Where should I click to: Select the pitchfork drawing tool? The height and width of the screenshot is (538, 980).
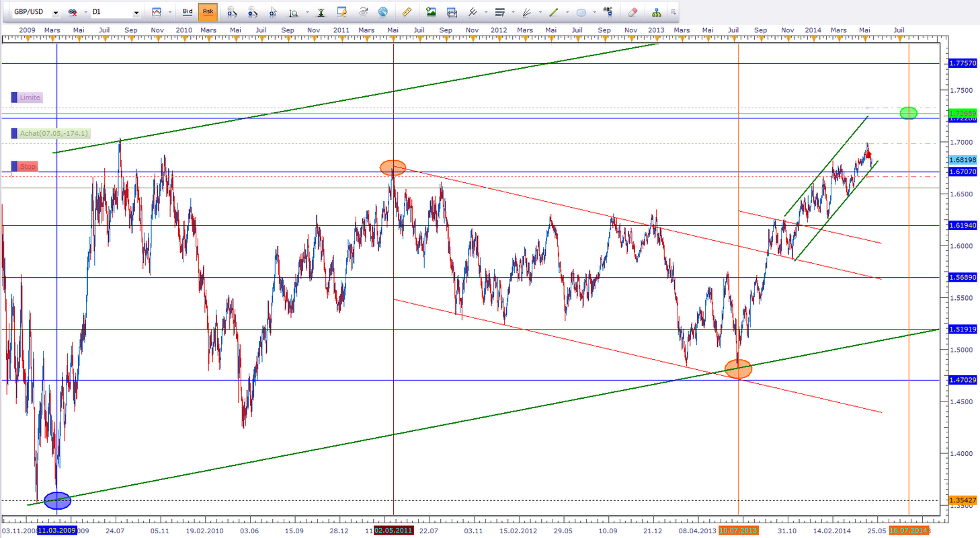[x=473, y=12]
